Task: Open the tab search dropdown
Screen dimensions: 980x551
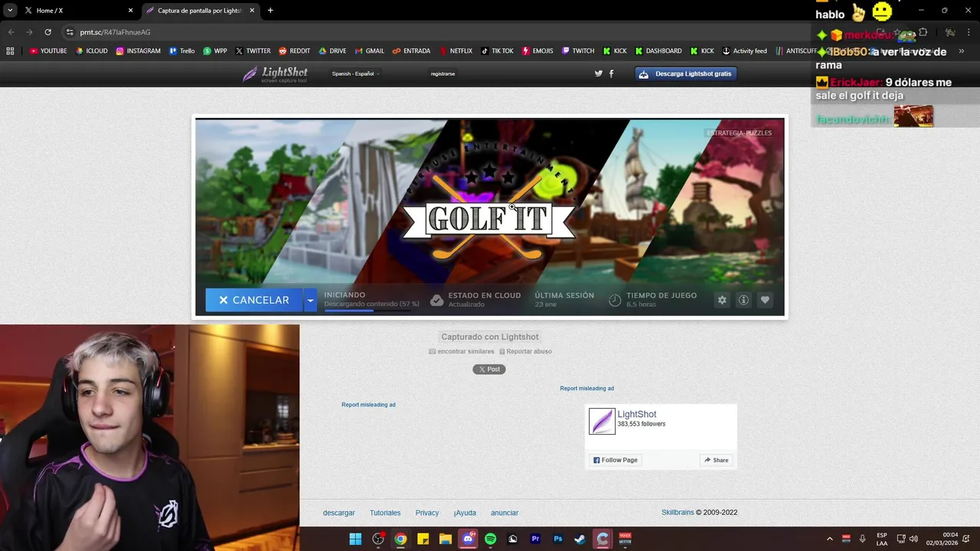Action: pos(10,11)
